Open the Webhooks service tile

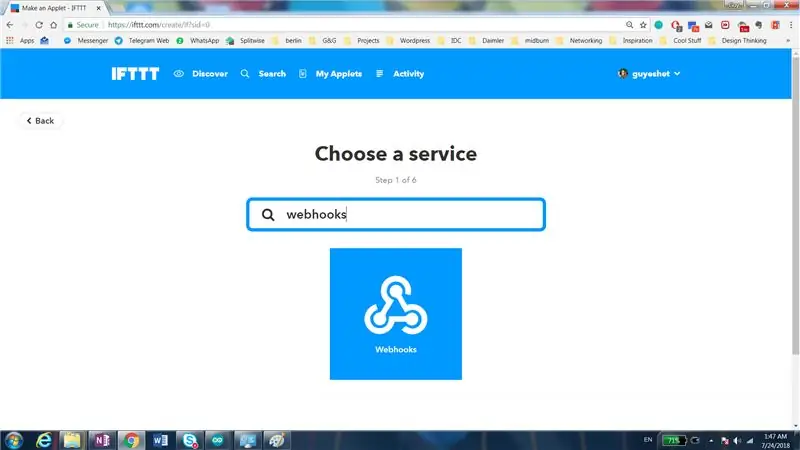coord(395,314)
